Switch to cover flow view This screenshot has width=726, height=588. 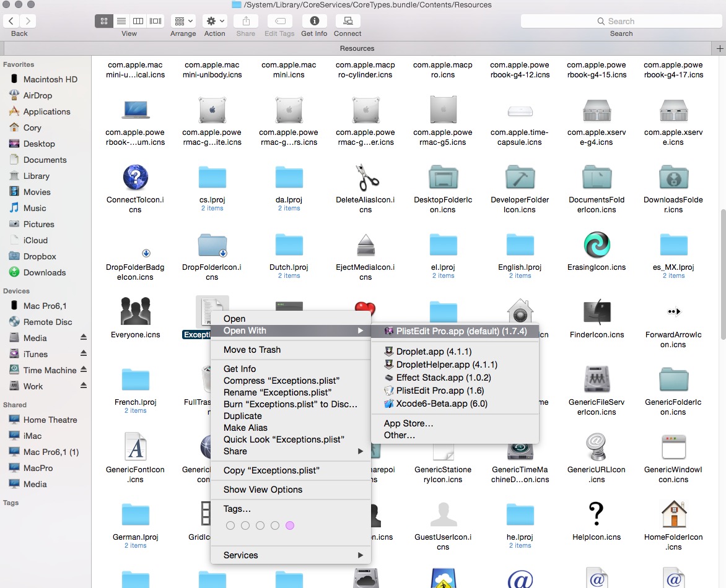point(155,21)
